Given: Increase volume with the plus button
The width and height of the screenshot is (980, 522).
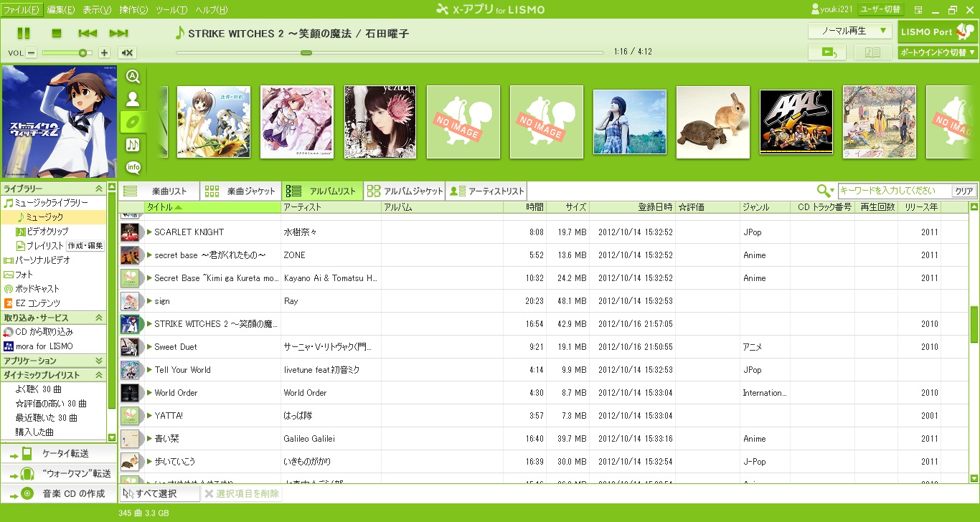Looking at the screenshot, I should point(104,52).
